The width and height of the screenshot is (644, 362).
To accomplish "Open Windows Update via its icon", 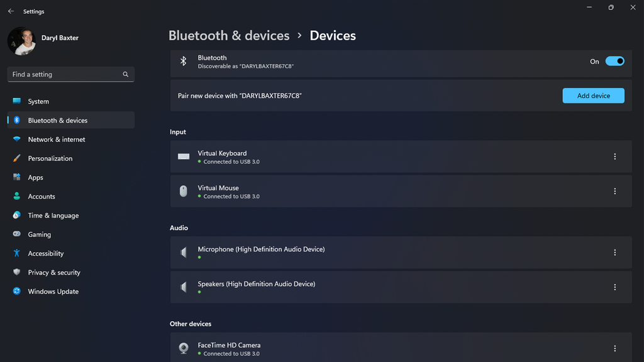I will coord(16,291).
